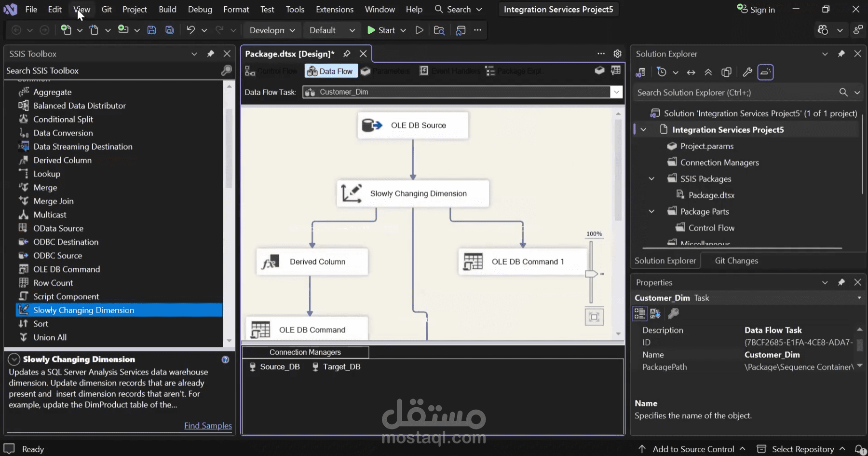Image resolution: width=868 pixels, height=456 pixels.
Task: Select Lookup in SSIS Toolbox
Action: click(47, 174)
